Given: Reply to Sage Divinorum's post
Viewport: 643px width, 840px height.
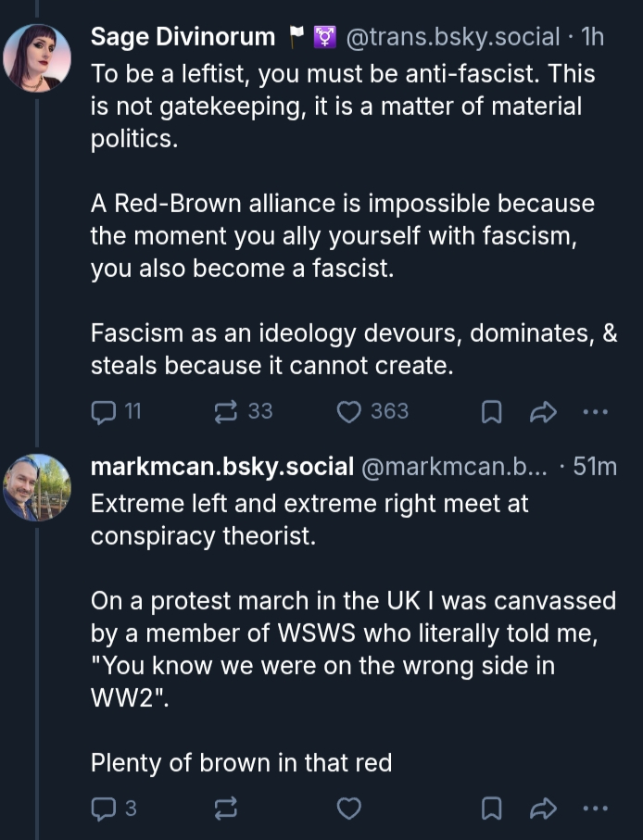Looking at the screenshot, I should coord(104,411).
